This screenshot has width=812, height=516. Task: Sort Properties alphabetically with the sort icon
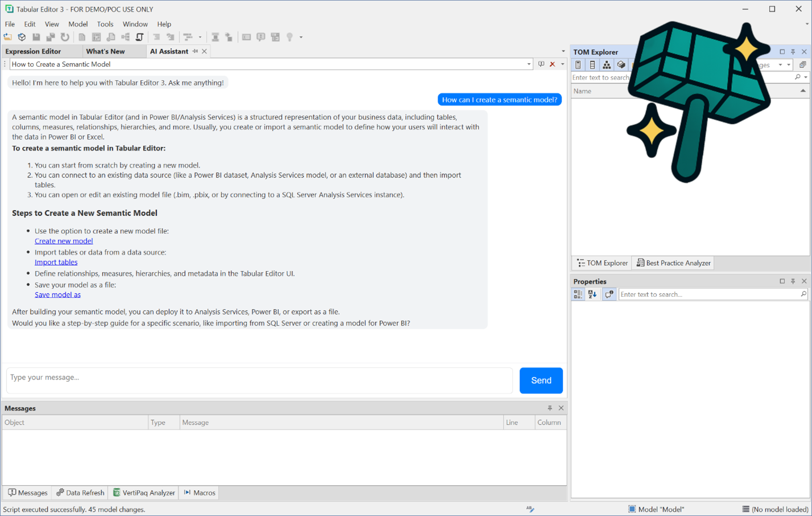coord(592,294)
